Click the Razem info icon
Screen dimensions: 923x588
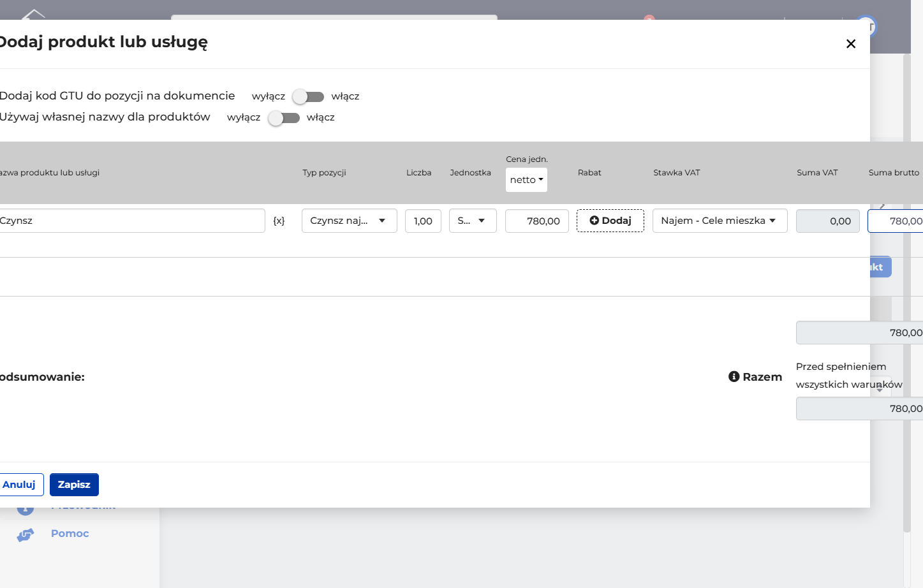pyautogui.click(x=734, y=377)
